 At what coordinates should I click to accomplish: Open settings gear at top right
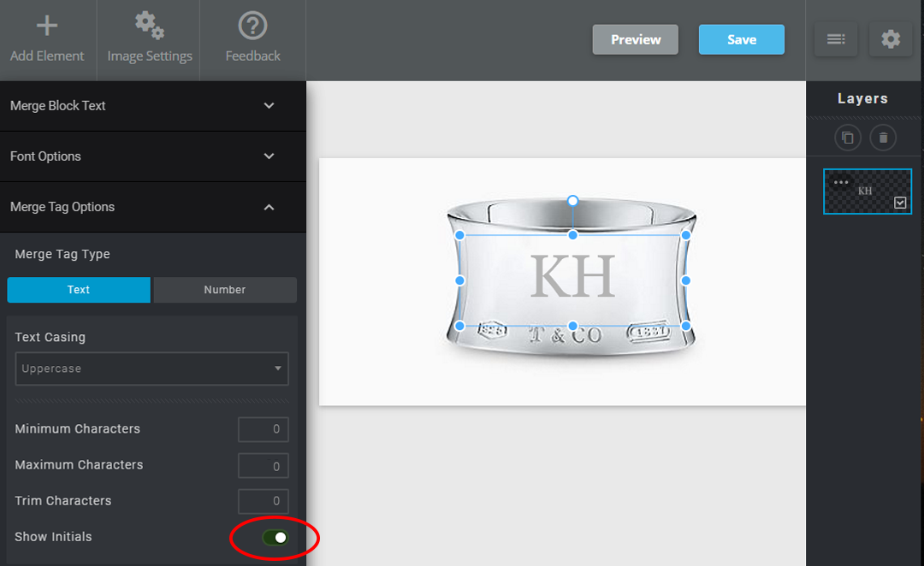pos(891,39)
